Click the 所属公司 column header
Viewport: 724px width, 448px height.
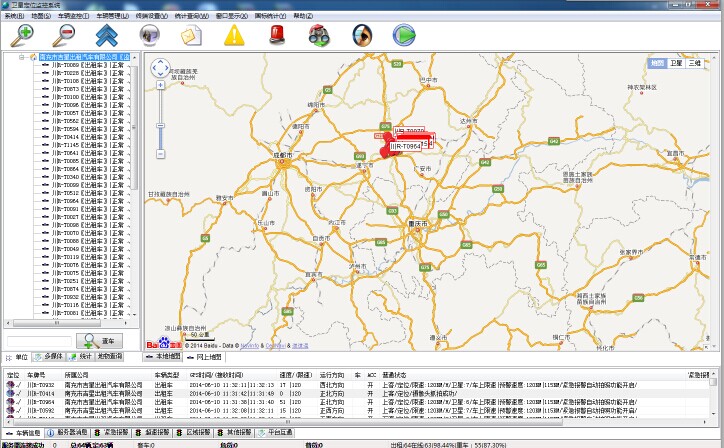(x=76, y=375)
